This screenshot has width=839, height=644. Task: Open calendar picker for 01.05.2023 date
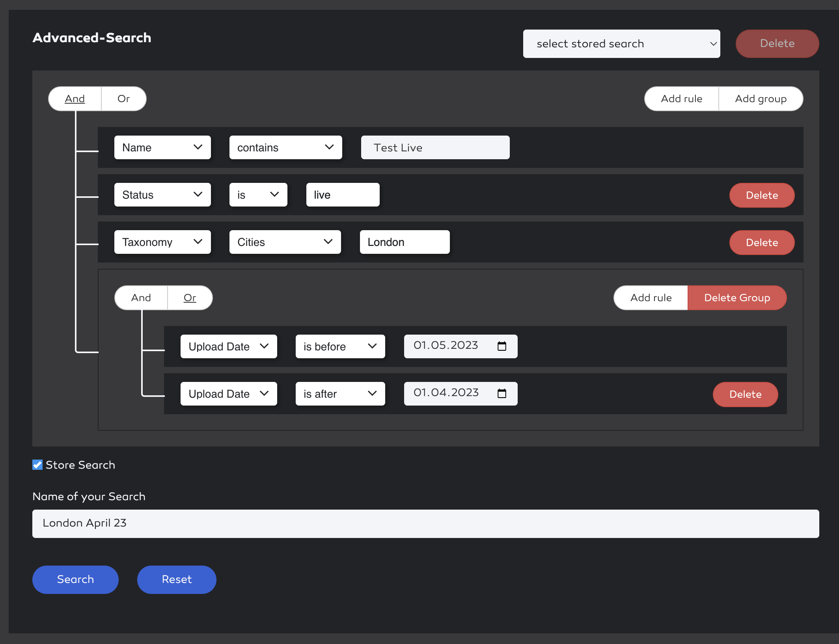click(x=502, y=346)
